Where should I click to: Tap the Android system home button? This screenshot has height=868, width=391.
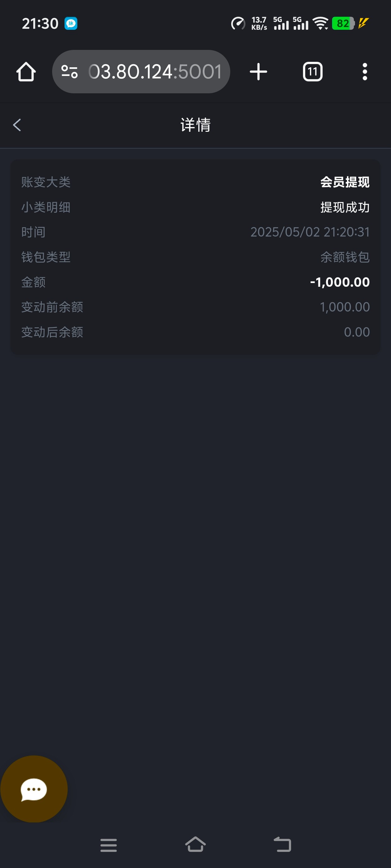click(195, 844)
